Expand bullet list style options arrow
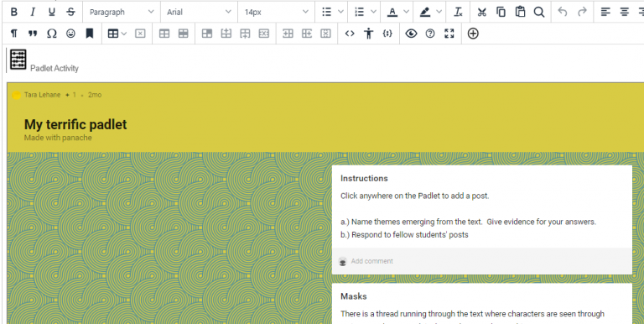Viewport: 644px width, 324px height. click(x=340, y=12)
